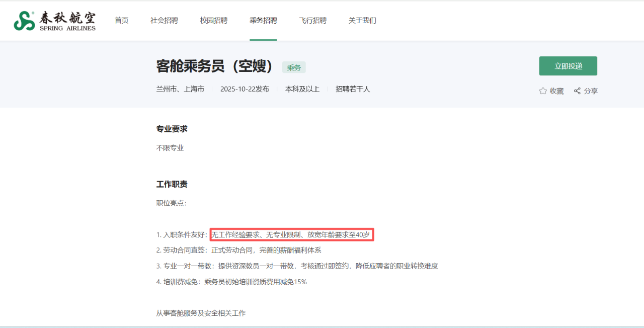Click the share icon next to 分享
644x328 pixels.
pyautogui.click(x=577, y=91)
